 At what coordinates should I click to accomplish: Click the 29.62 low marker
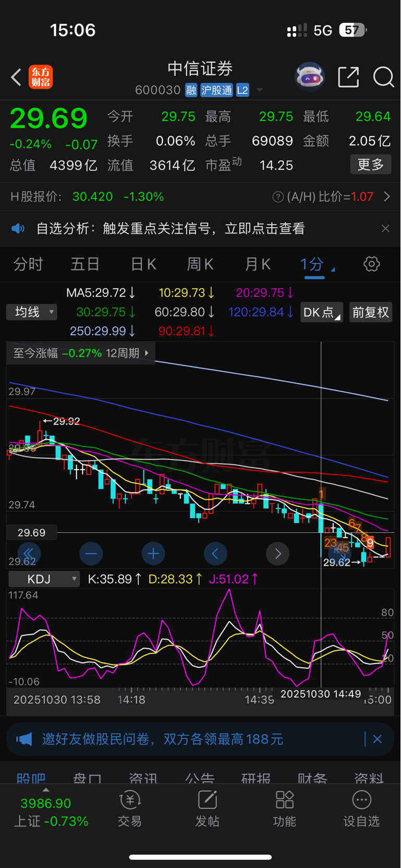[x=341, y=563]
